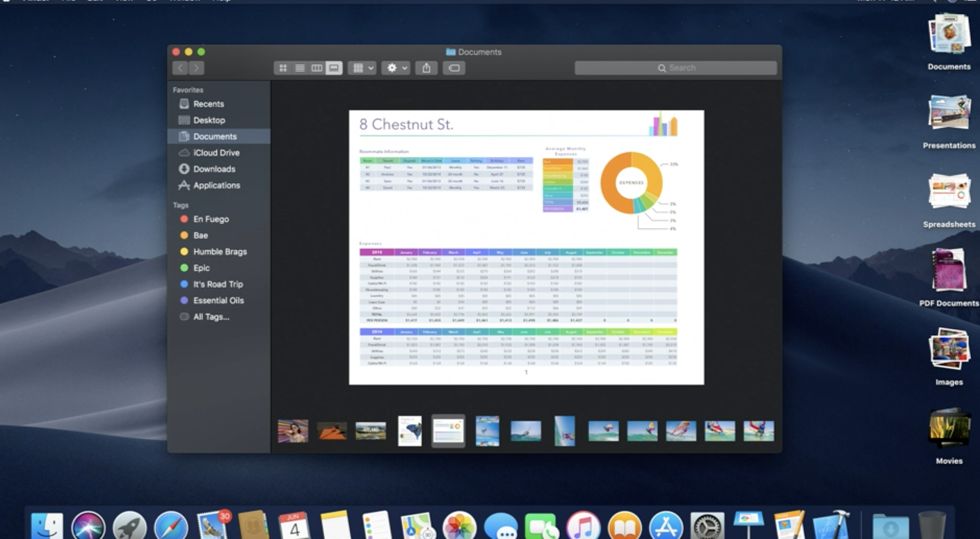980x539 pixels.
Task: Open Pages from the Dock
Action: [x=789, y=525]
